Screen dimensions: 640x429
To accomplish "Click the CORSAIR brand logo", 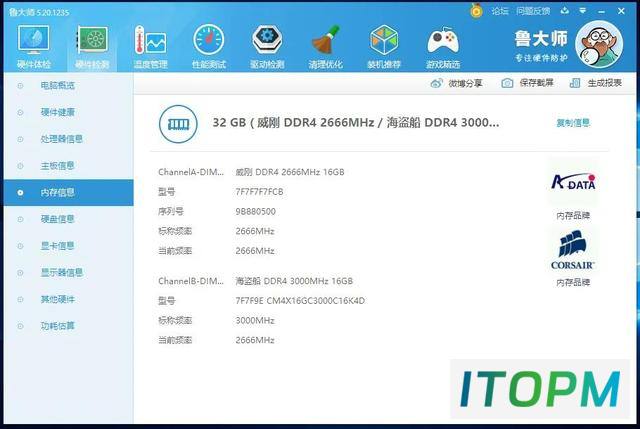I will point(573,249).
